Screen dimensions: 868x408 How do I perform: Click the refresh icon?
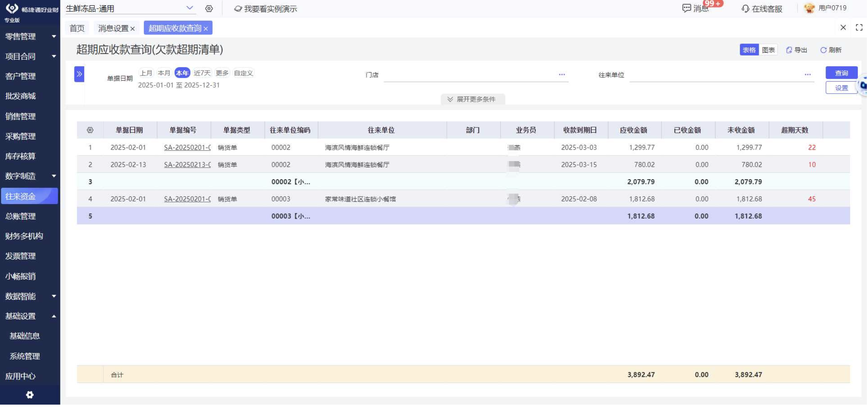[824, 50]
